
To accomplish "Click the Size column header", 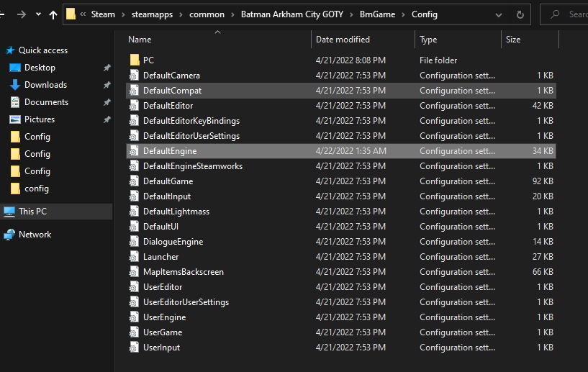I will [x=513, y=40].
